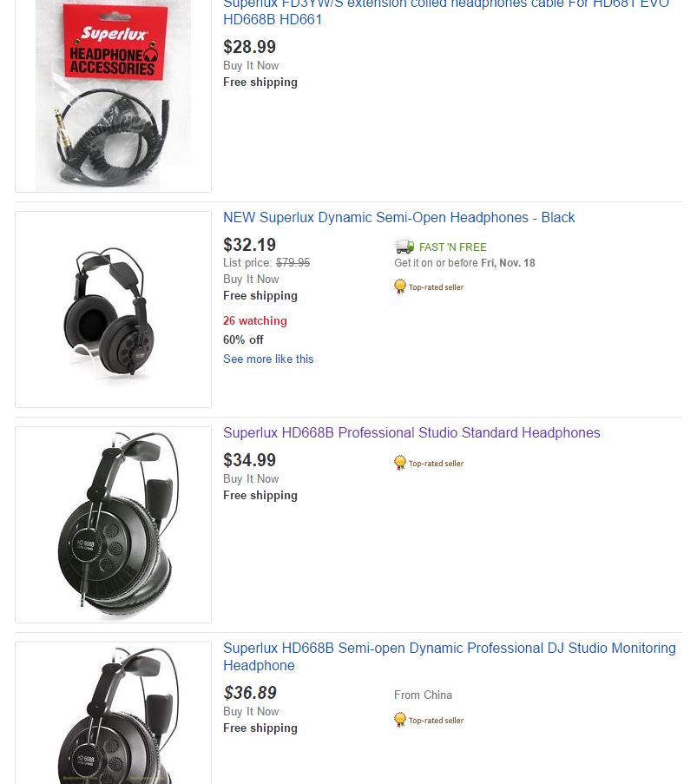Click Buy It Now on the $36.89 listing

point(251,711)
